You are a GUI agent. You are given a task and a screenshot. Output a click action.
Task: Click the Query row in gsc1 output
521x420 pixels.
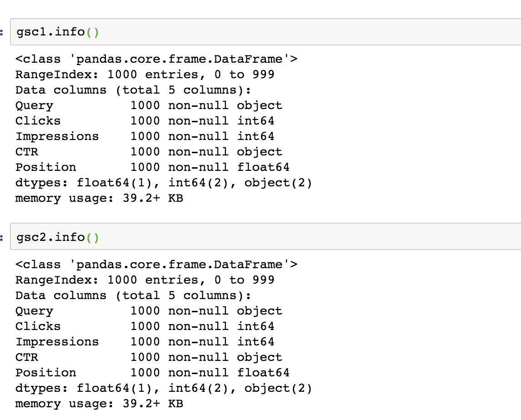[x=149, y=105]
